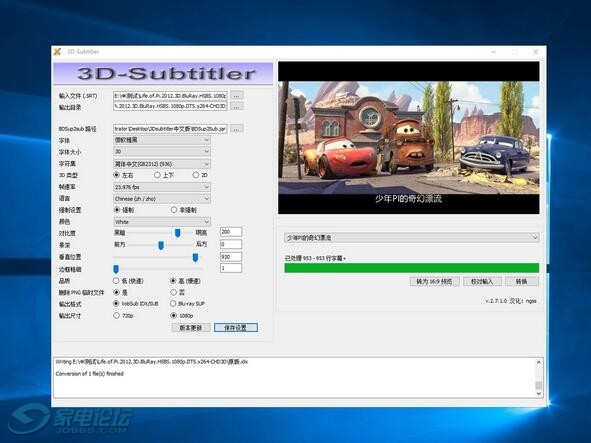Open the Chinese (zh / zho) language dropdown
This screenshot has height=443, width=591.
162,198
